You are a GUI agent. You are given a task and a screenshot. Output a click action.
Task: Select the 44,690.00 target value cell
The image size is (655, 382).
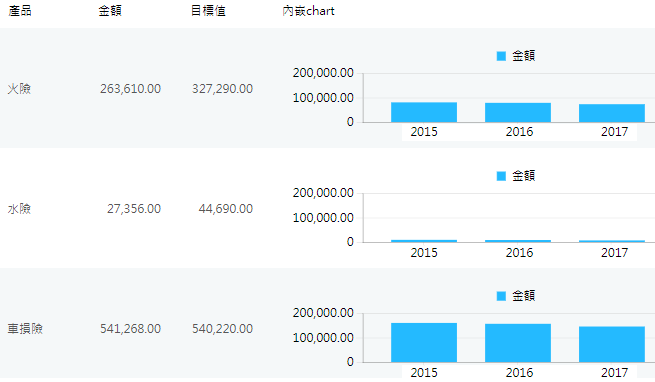[x=226, y=209]
